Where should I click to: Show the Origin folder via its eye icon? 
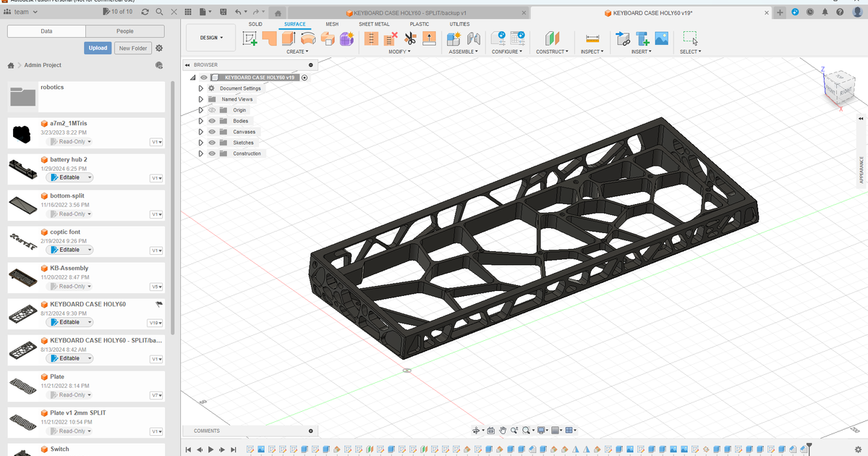(x=213, y=110)
